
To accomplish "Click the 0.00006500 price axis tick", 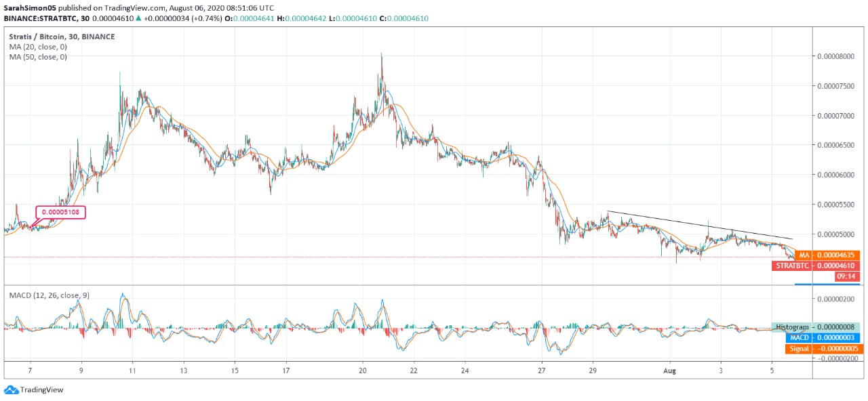I will (x=835, y=145).
